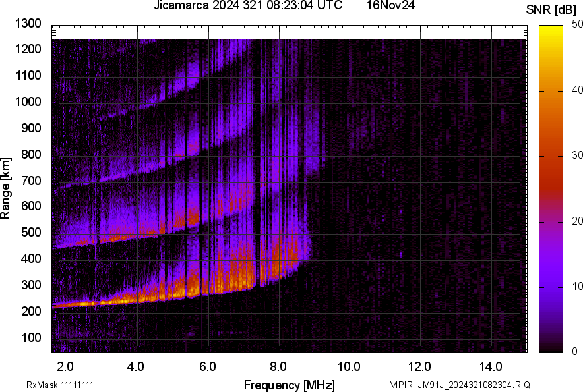Click the VIPIR JM91J_2024321082304.RIQ filename
Viewport: 583px width, 392px height.
(x=460, y=385)
